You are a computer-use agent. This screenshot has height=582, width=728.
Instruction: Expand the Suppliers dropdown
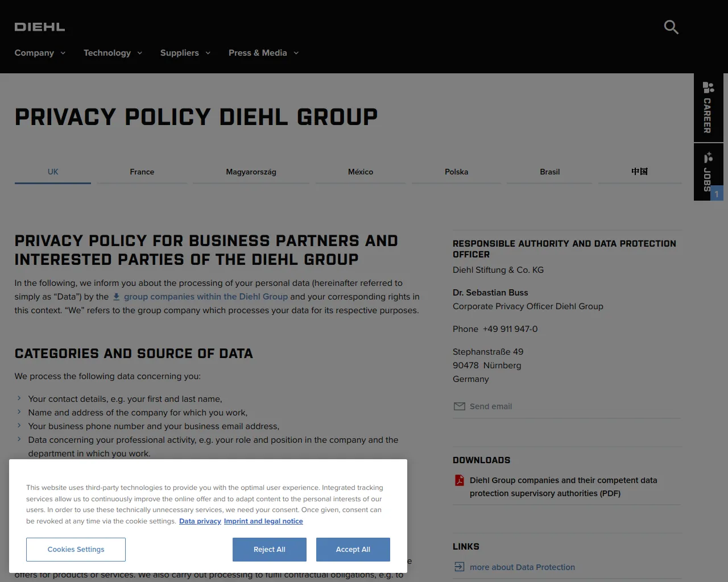185,53
